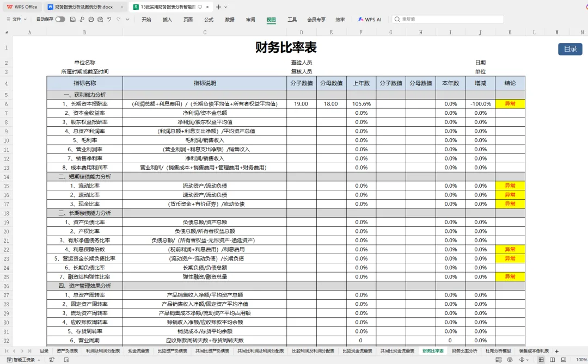The image size is (588, 364).
Task: Go to last sheet navigation arrow
Action: (x=29, y=351)
